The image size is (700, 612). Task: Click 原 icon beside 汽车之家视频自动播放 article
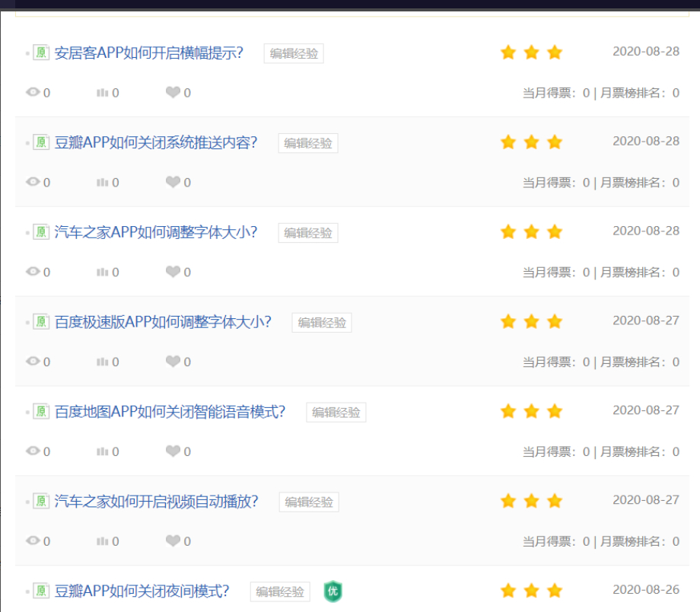[x=41, y=502]
